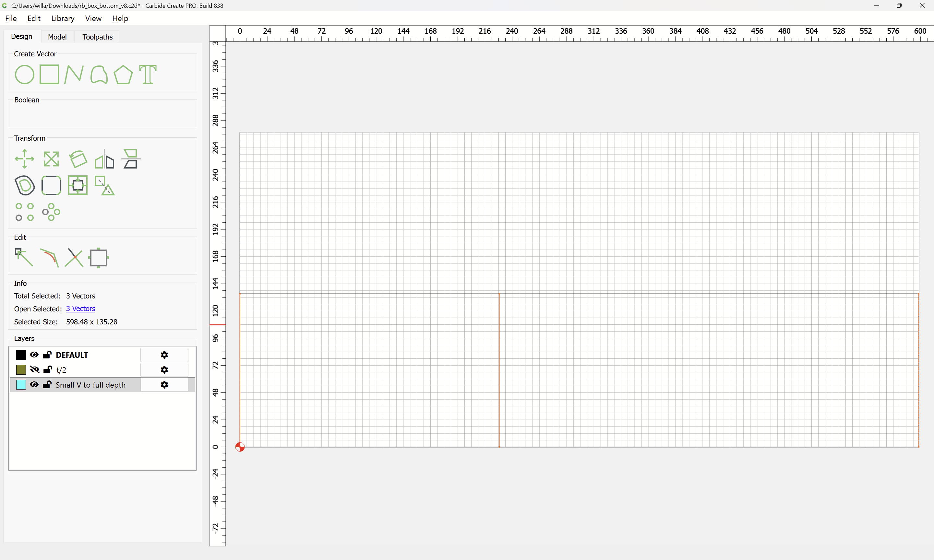Show the hidden t/2 layer
The width and height of the screenshot is (934, 560).
34,370
